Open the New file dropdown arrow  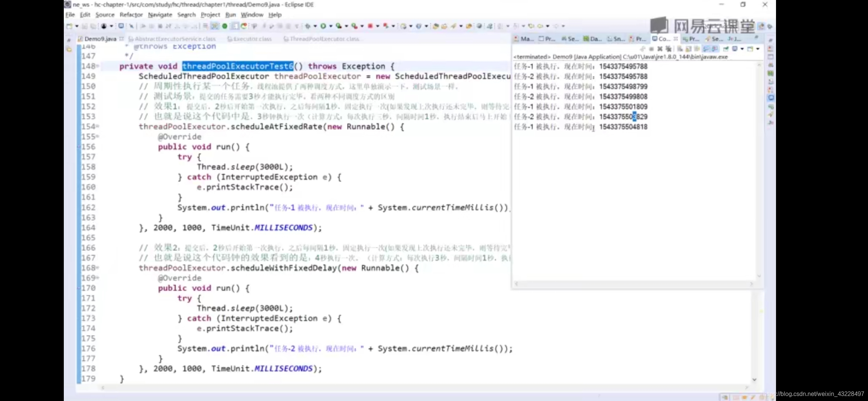(x=76, y=26)
